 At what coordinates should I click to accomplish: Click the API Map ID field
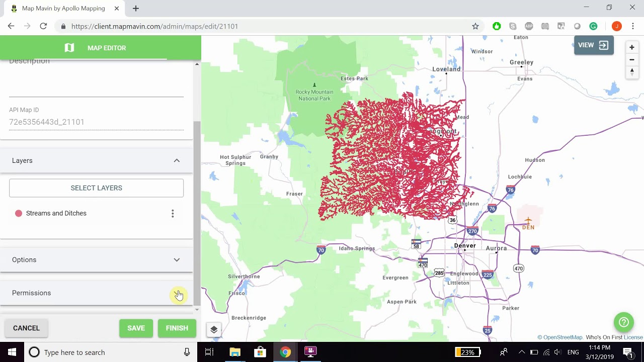point(96,122)
